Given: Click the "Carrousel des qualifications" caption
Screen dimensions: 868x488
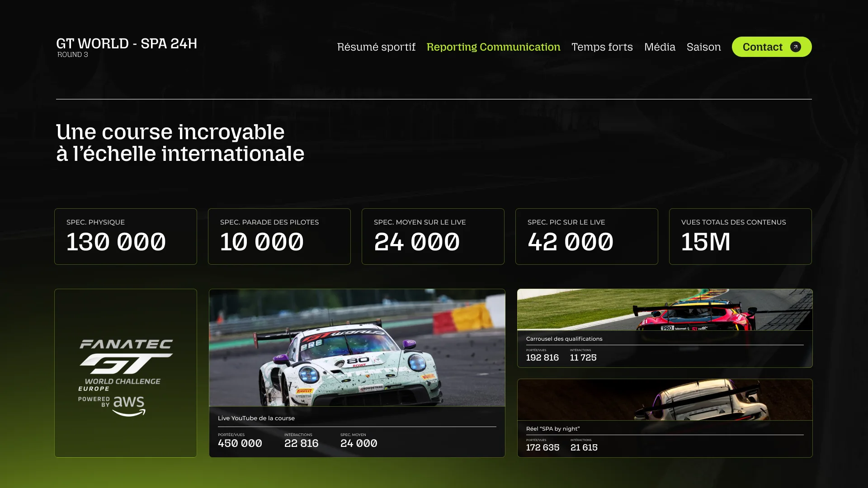Looking at the screenshot, I should point(564,339).
